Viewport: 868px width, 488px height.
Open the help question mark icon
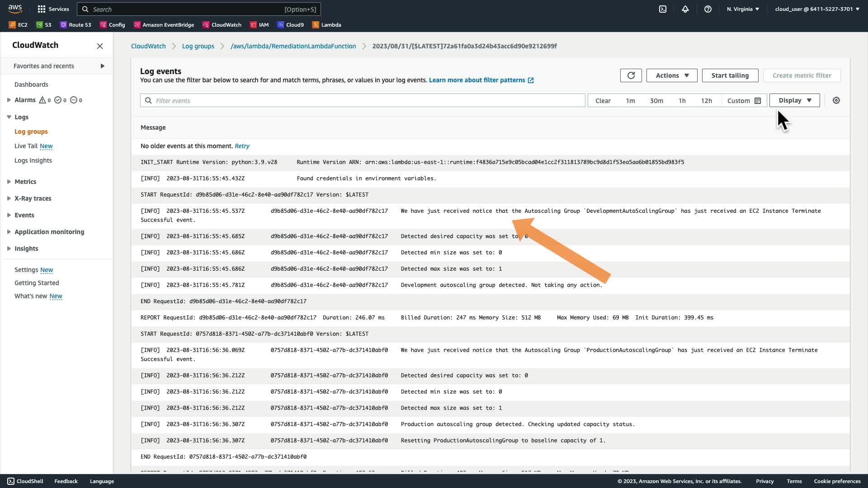[x=708, y=9]
